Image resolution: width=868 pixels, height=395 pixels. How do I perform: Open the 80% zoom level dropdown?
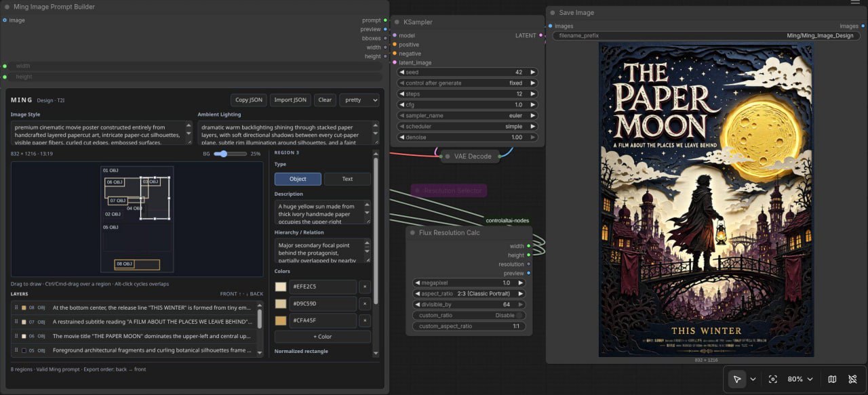(804, 379)
